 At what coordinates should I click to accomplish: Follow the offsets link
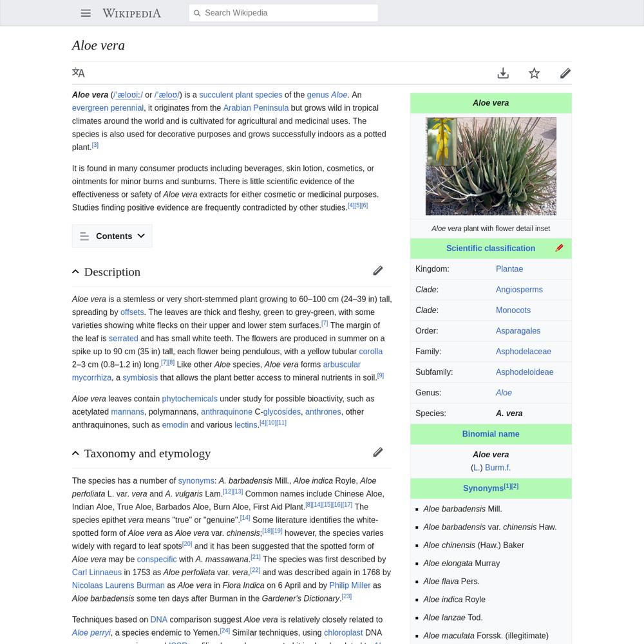132,312
